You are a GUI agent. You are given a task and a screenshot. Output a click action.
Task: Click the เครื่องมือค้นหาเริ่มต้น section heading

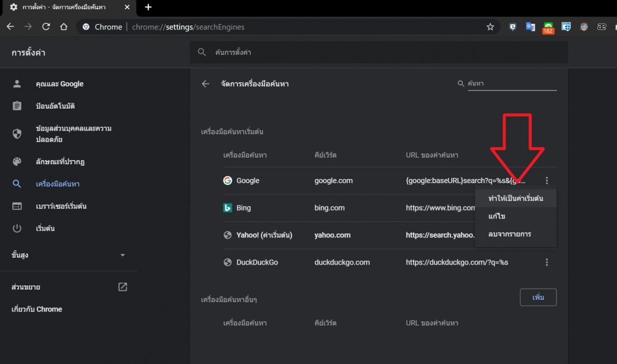tap(232, 131)
